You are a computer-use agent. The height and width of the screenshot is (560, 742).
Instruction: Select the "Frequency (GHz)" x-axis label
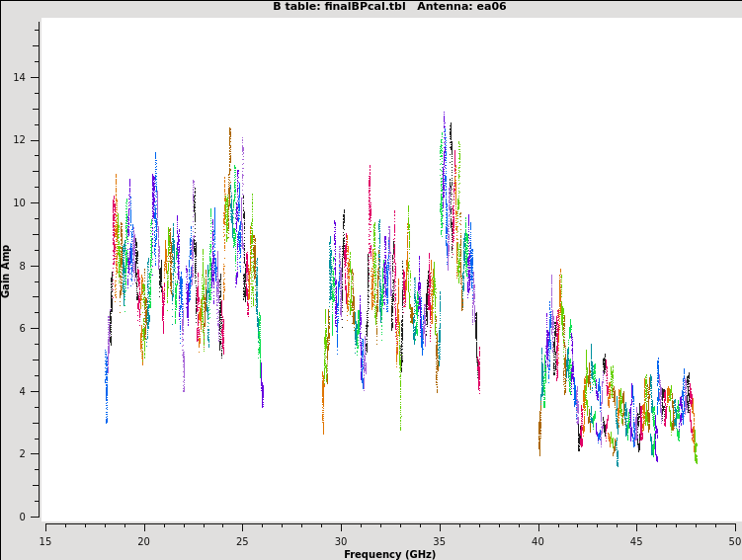[389, 554]
